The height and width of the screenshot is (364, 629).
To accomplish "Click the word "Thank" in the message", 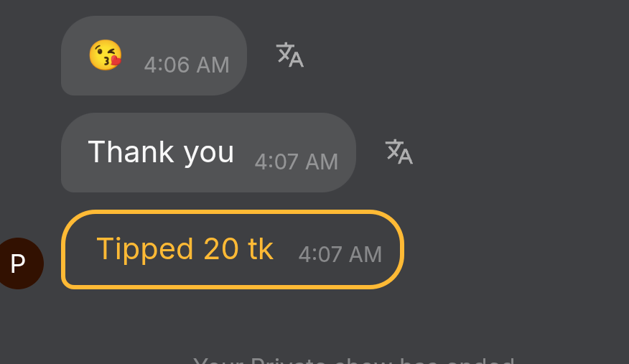I will (131, 152).
